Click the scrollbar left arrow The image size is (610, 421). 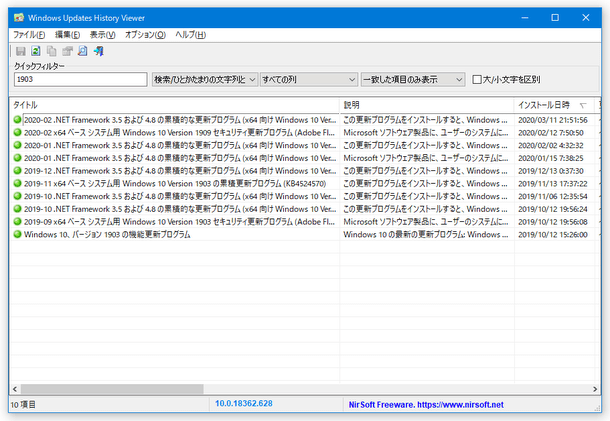point(15,389)
